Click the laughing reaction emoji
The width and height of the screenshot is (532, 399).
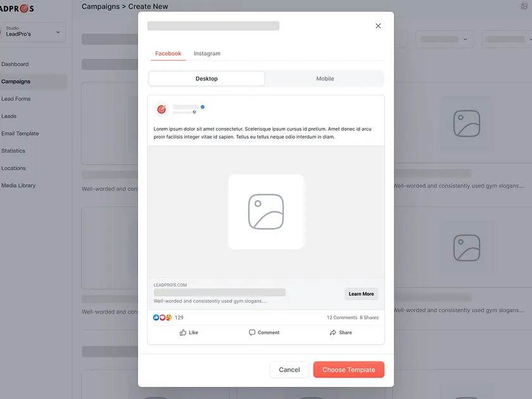(168, 317)
